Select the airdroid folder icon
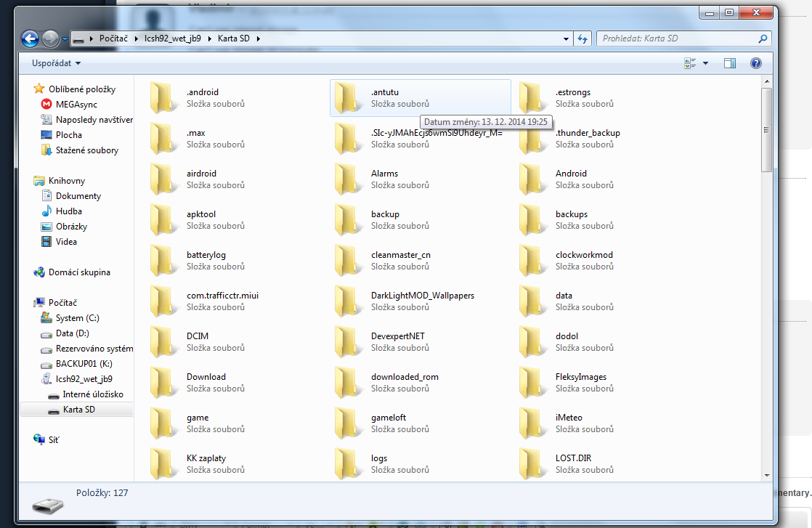812x528 pixels. coord(163,179)
